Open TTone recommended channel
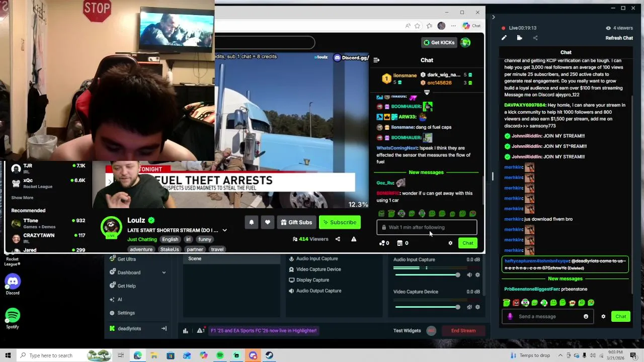This screenshot has width=644, height=362. (x=48, y=224)
